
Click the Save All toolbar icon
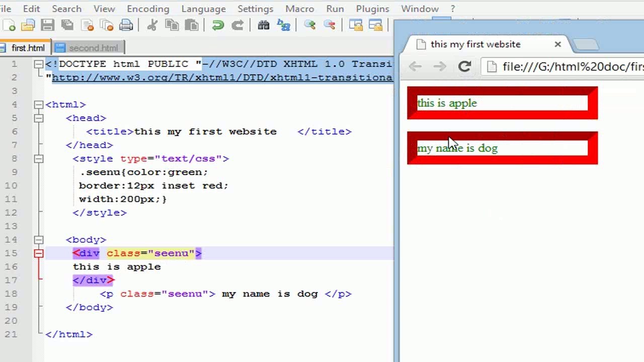point(67,25)
